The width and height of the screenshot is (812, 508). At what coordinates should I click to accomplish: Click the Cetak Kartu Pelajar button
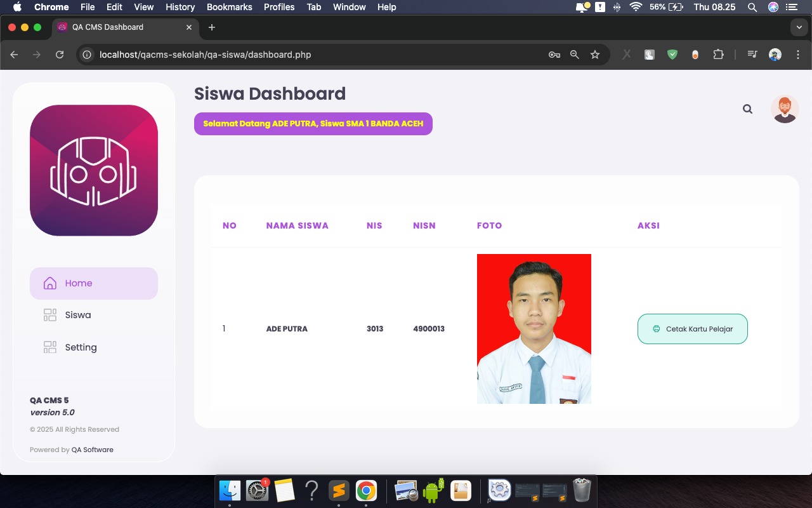click(692, 329)
